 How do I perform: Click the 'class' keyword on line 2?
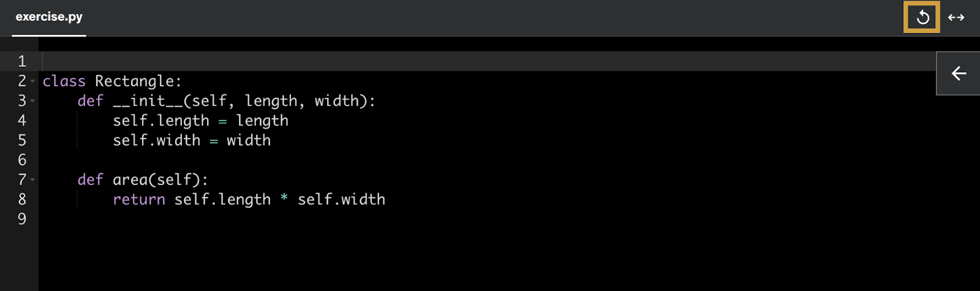[64, 81]
